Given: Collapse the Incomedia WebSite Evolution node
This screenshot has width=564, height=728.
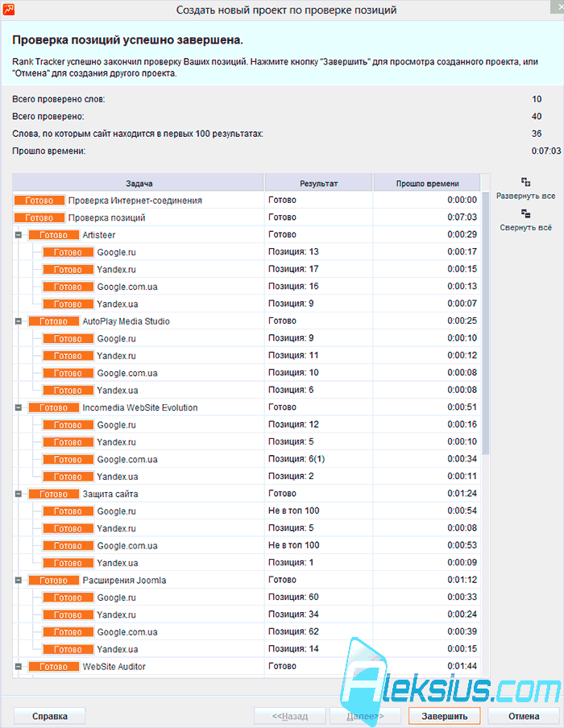Looking at the screenshot, I should [x=19, y=407].
